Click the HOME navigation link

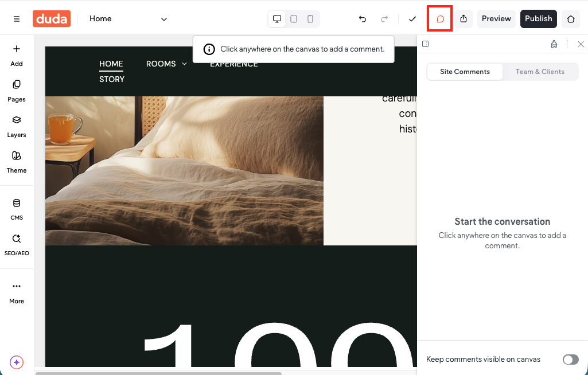click(x=111, y=64)
